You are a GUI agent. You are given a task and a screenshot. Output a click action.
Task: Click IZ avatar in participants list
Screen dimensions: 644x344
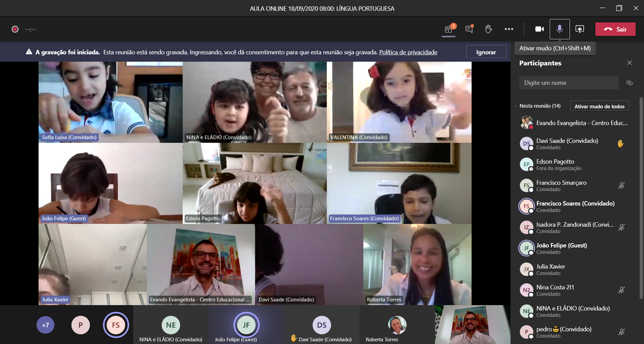coord(527,227)
